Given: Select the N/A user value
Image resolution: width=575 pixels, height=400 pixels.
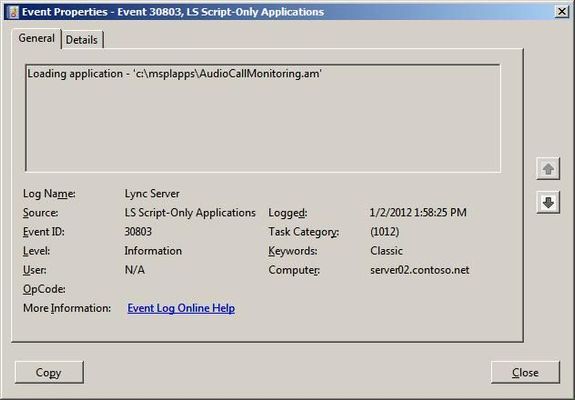Looking at the screenshot, I should (135, 270).
